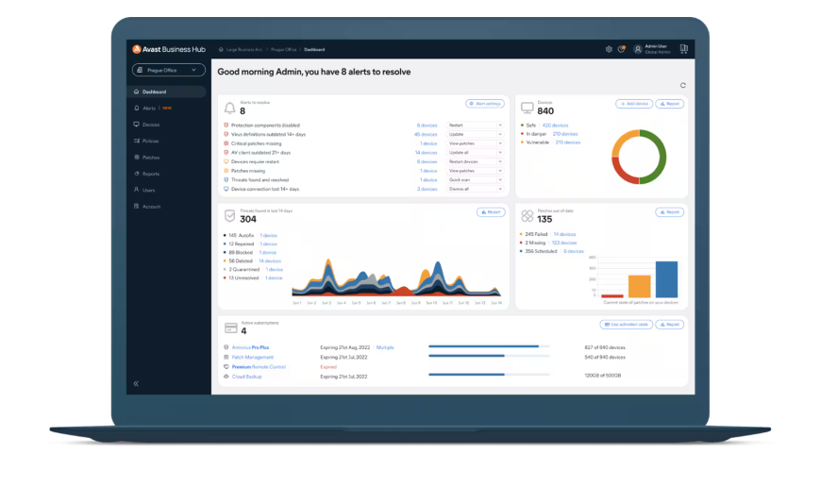The height and width of the screenshot is (504, 821).
Task: Open Update dropdown for virus definitions
Action: [x=475, y=134]
